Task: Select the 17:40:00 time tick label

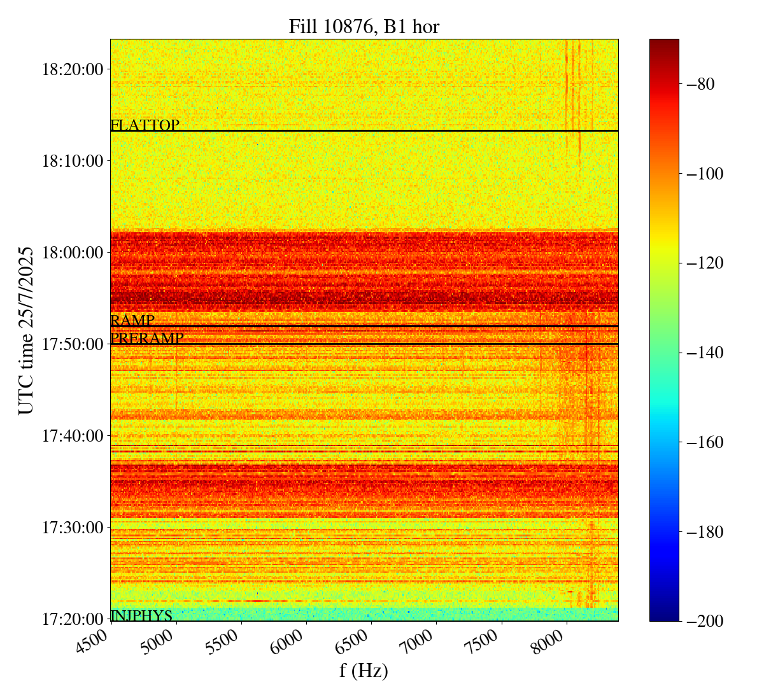Action: 72,436
